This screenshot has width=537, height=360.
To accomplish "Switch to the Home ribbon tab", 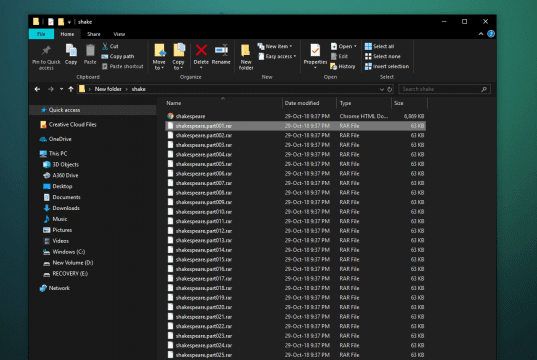I will tap(67, 34).
